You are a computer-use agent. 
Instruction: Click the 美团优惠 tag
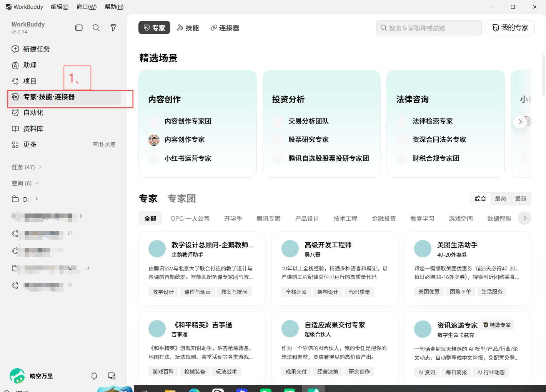[429, 292]
